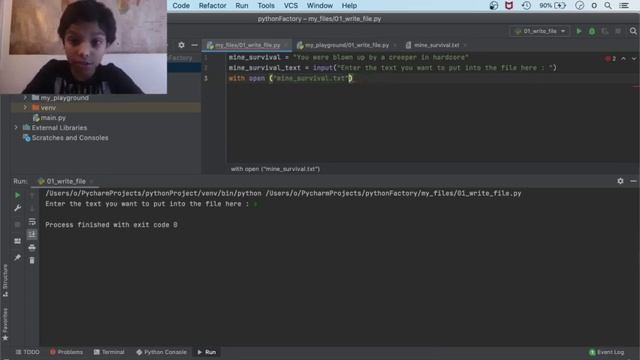Pin the Run tab

tap(18, 257)
